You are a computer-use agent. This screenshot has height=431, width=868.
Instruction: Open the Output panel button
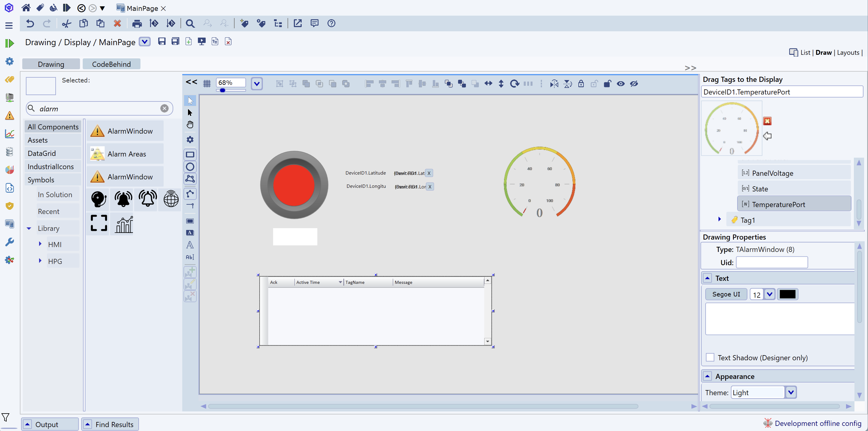pos(50,424)
